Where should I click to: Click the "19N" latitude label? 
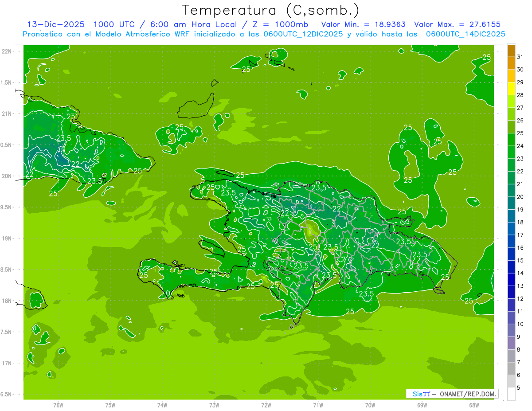coord(7,239)
